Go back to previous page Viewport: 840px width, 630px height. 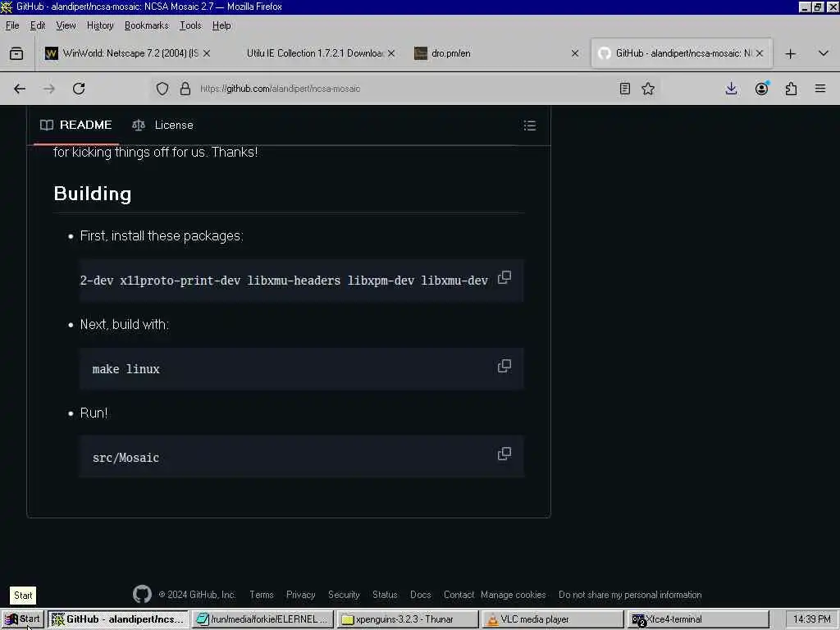coord(20,89)
